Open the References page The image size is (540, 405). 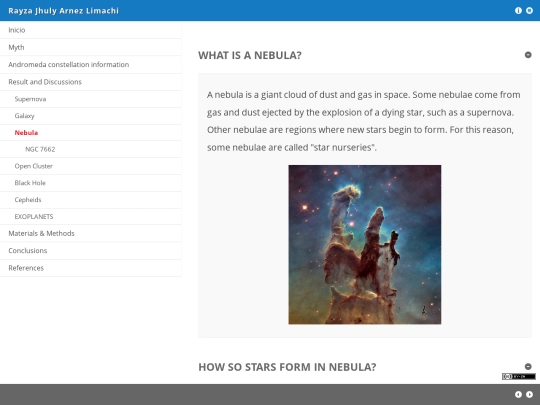pos(91,268)
